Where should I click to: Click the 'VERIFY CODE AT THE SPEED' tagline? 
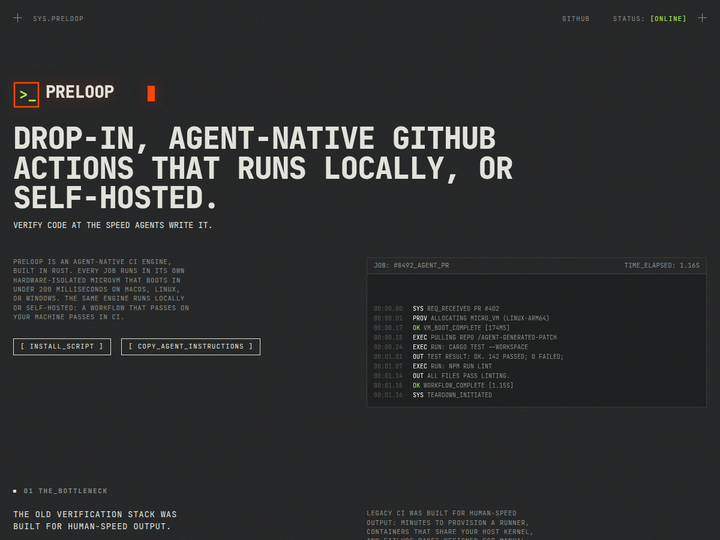tap(112, 225)
